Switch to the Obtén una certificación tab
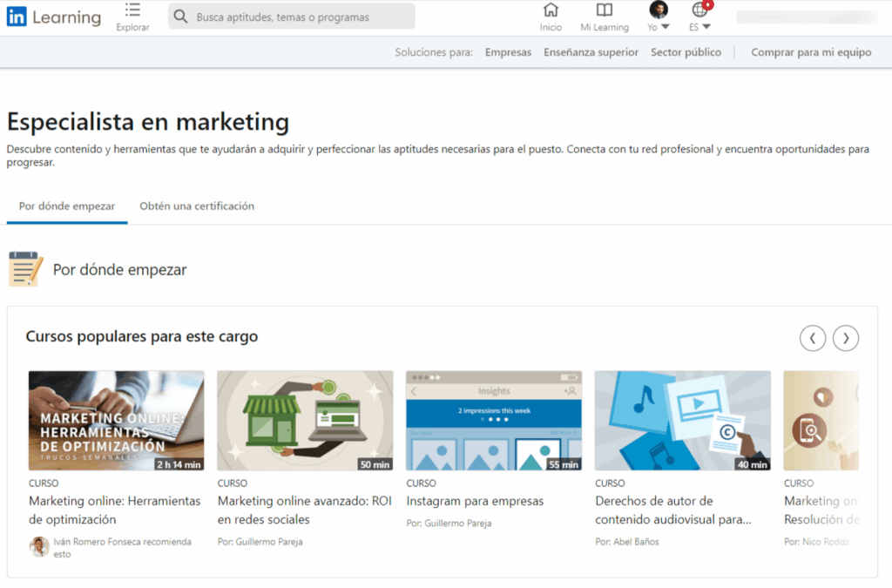The height and width of the screenshot is (588, 892). [197, 206]
